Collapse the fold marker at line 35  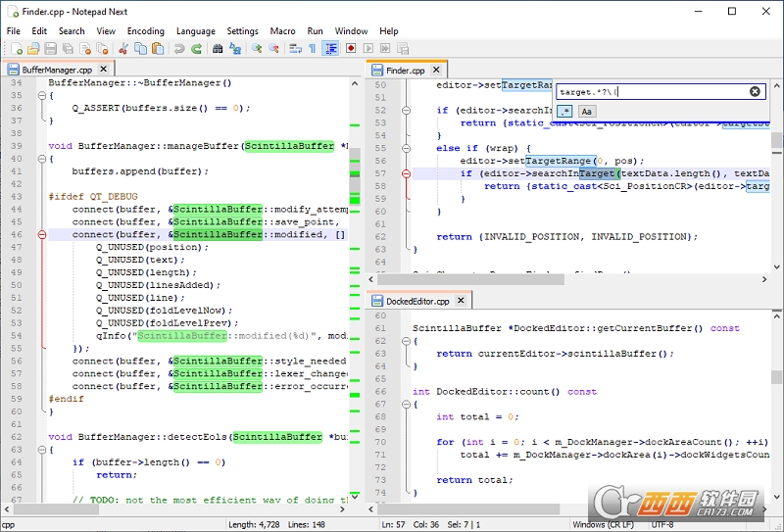pyautogui.click(x=41, y=96)
